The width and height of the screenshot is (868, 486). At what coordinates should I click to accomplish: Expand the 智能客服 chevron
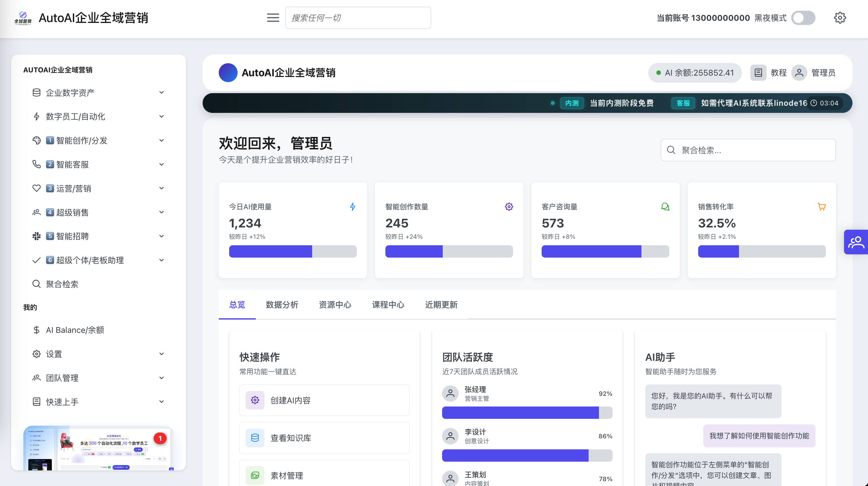pyautogui.click(x=161, y=164)
